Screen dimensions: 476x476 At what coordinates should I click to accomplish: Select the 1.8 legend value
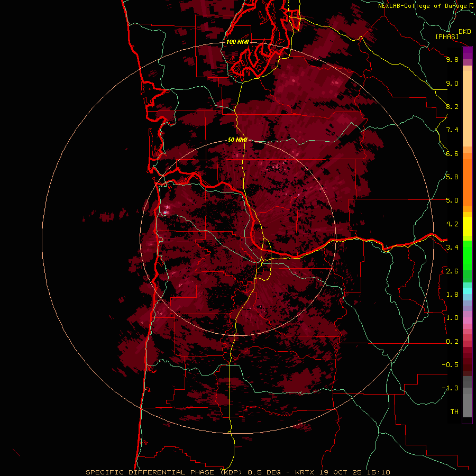click(452, 295)
